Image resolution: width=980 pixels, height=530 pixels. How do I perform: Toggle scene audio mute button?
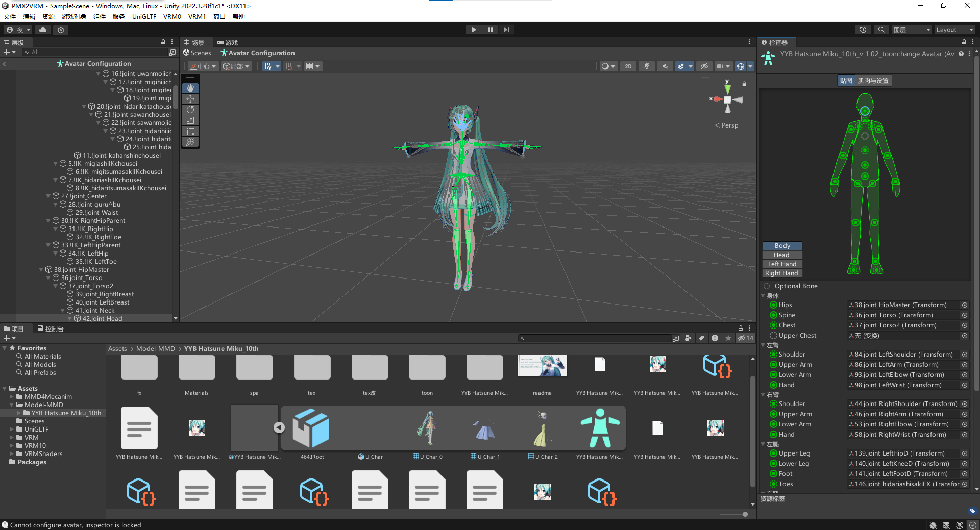(x=665, y=66)
